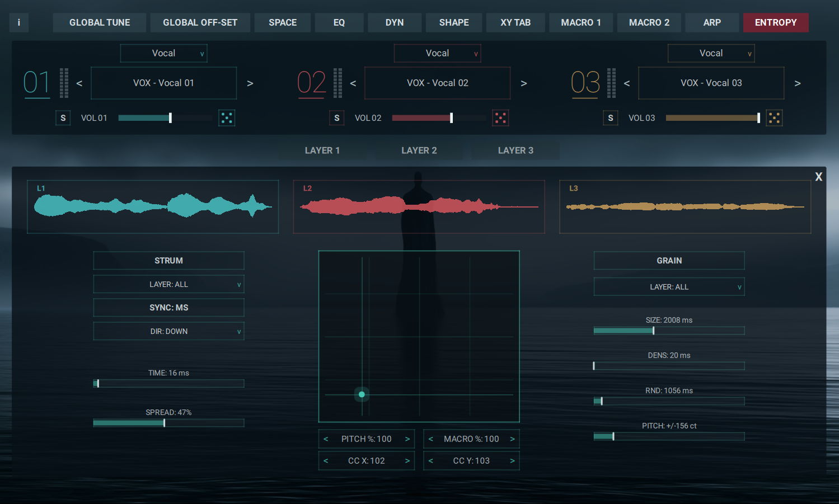Increase PITCH % value arrow
The width and height of the screenshot is (839, 504).
[407, 439]
